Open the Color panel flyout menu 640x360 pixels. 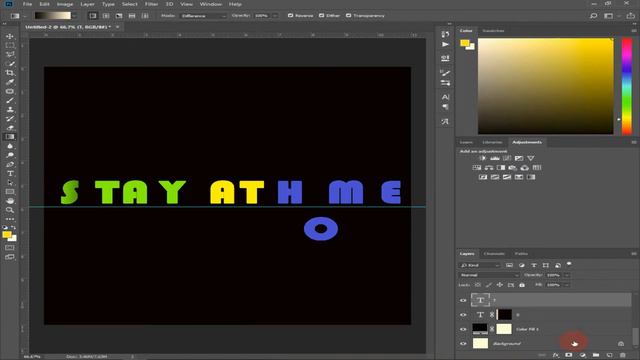coord(634,31)
